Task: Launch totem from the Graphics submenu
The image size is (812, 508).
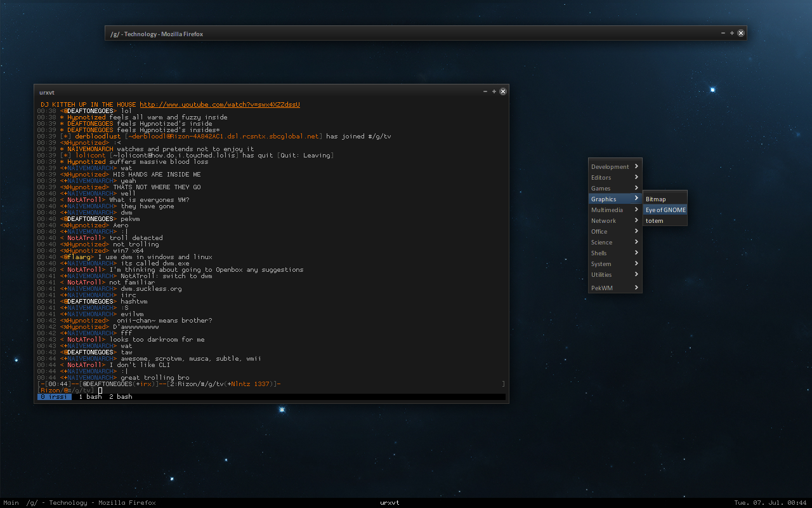Action: tap(655, 221)
